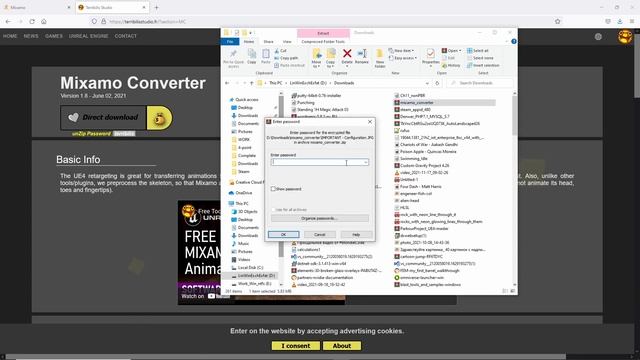Viewport: 640px width, 360px height.
Task: Open the NEWS menu on the website
Action: pos(31,36)
